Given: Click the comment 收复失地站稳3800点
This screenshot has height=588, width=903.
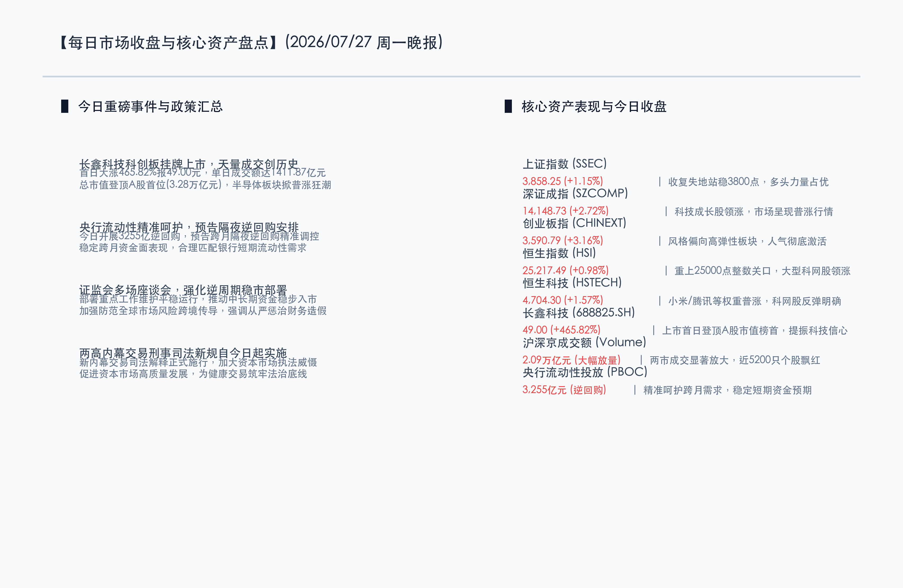Looking at the screenshot, I should pos(714,182).
